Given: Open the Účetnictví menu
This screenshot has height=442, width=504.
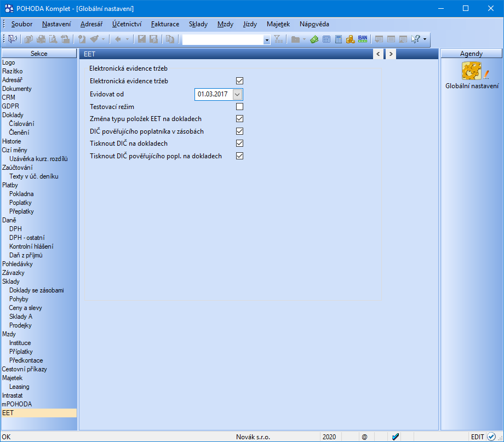Looking at the screenshot, I should [x=127, y=24].
